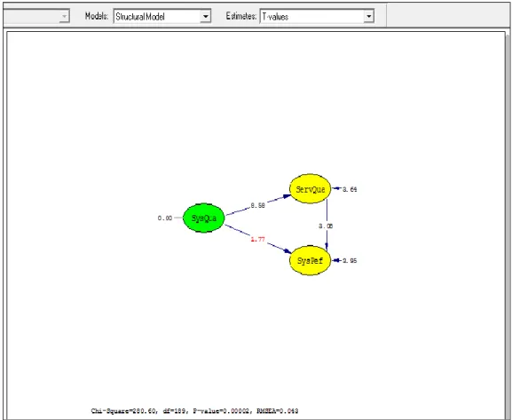
Task: Click the T-values combo box field
Action: (x=317, y=16)
